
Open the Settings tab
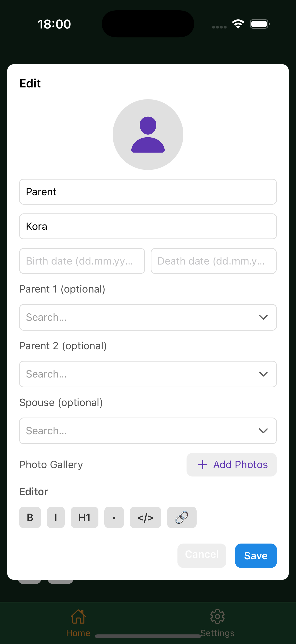[x=217, y=622]
